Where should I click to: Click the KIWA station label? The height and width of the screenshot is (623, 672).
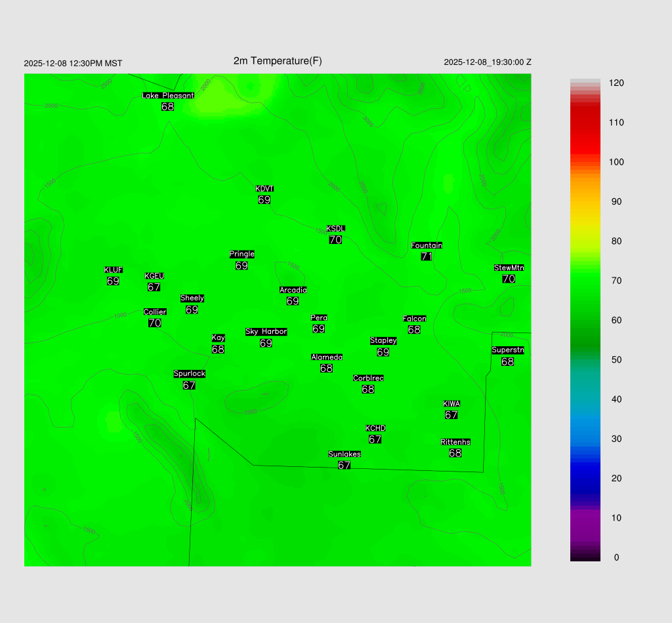(451, 403)
